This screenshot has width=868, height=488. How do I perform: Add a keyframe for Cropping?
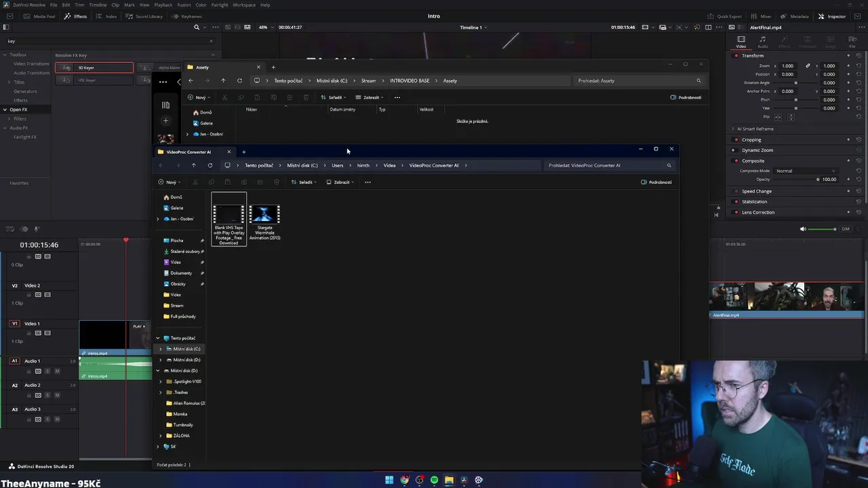coord(848,140)
